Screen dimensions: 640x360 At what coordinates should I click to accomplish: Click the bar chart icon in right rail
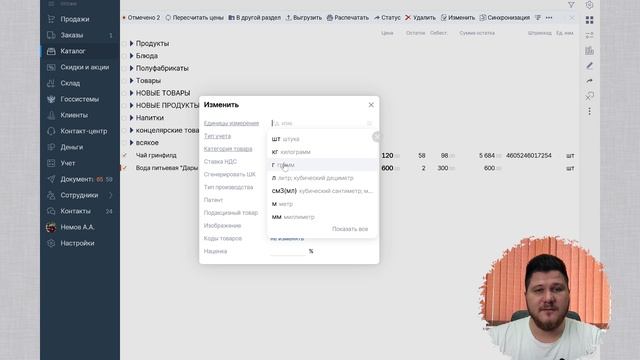[589, 51]
